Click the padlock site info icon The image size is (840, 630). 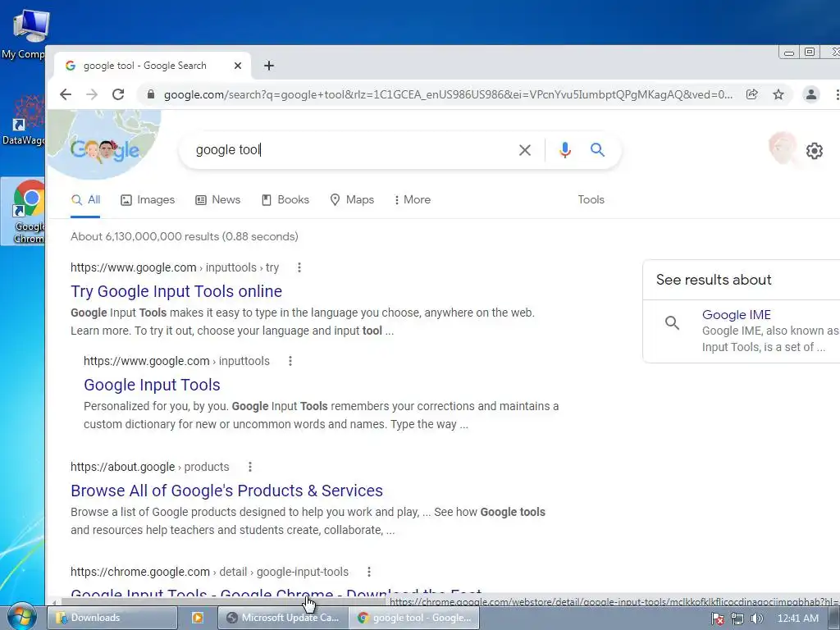tap(151, 95)
